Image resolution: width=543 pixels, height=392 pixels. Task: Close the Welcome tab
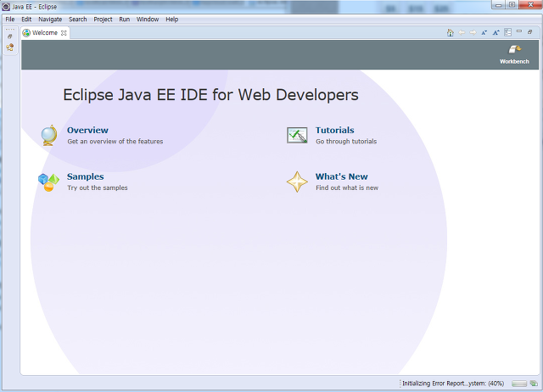64,33
